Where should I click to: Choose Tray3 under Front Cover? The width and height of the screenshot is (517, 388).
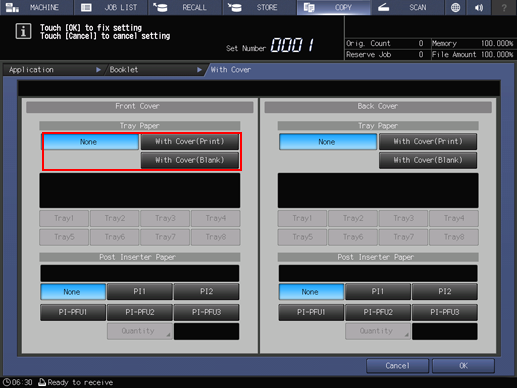point(165,218)
